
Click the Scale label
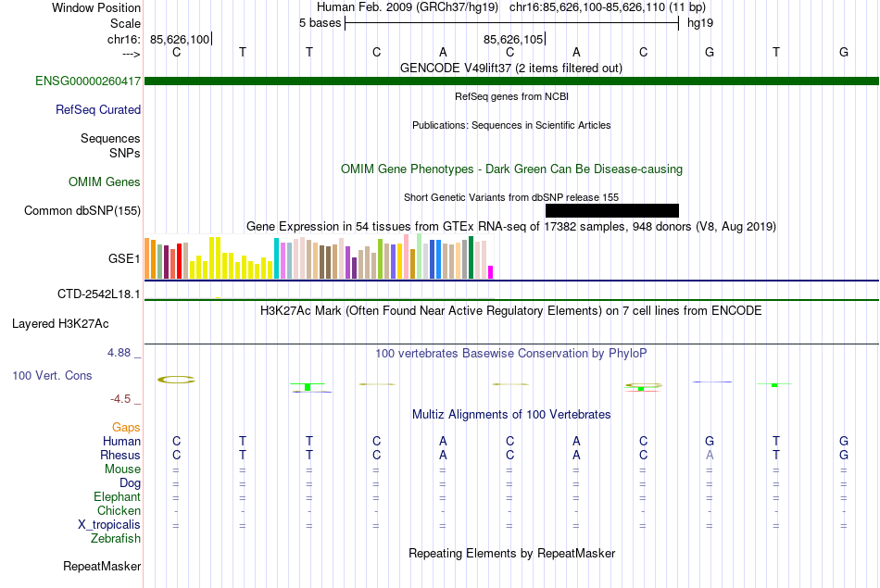tap(126, 23)
